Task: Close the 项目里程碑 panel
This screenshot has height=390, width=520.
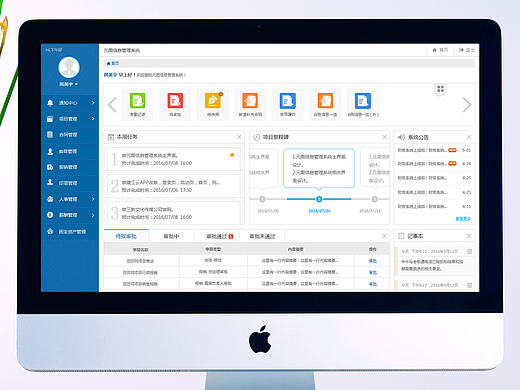Action: 384,137
